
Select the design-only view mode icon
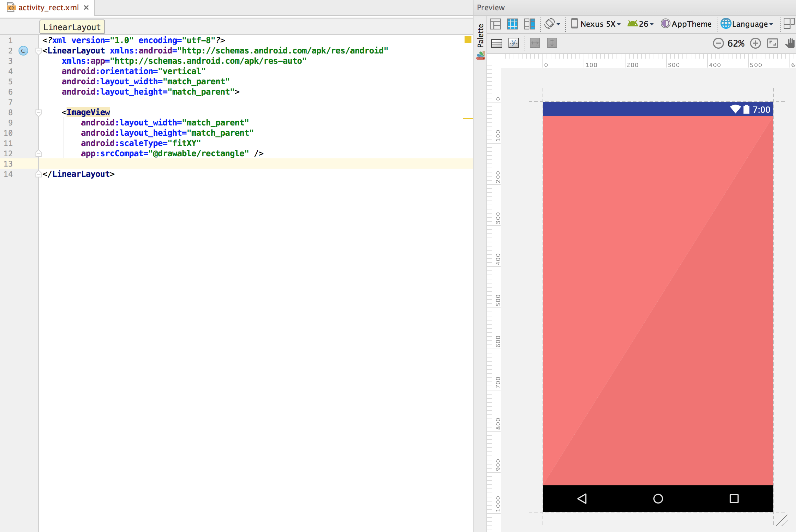(495, 24)
